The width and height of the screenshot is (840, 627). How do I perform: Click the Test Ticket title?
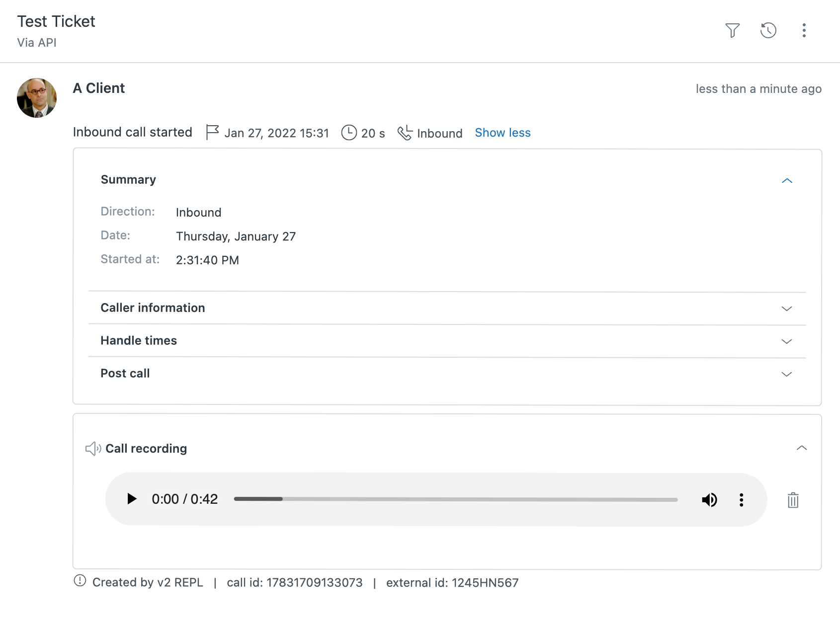click(x=56, y=21)
